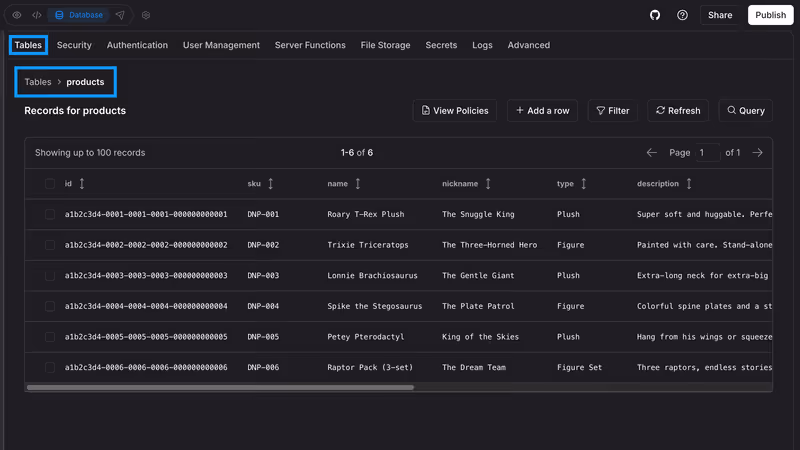Open the Filter button

point(613,111)
